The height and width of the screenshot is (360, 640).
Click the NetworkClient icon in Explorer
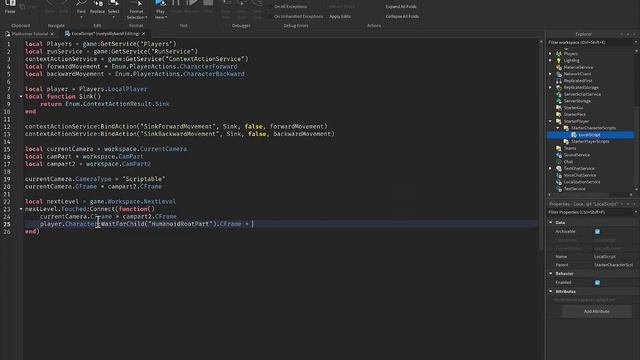tap(559, 74)
